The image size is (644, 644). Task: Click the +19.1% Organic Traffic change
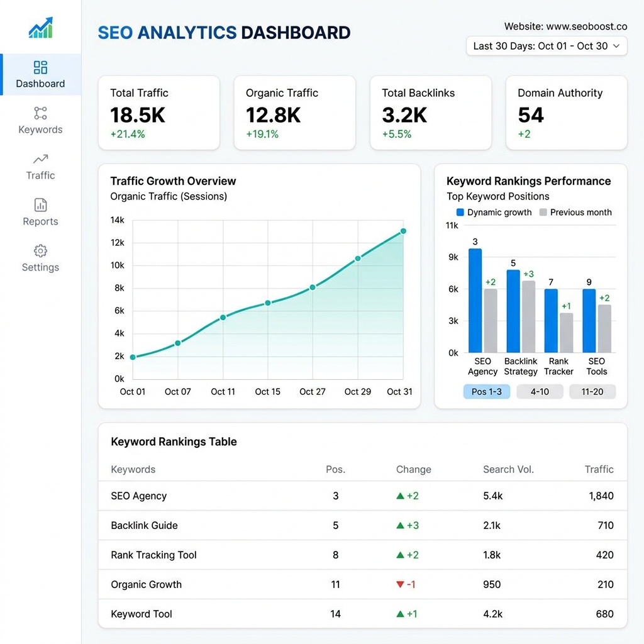coord(262,135)
